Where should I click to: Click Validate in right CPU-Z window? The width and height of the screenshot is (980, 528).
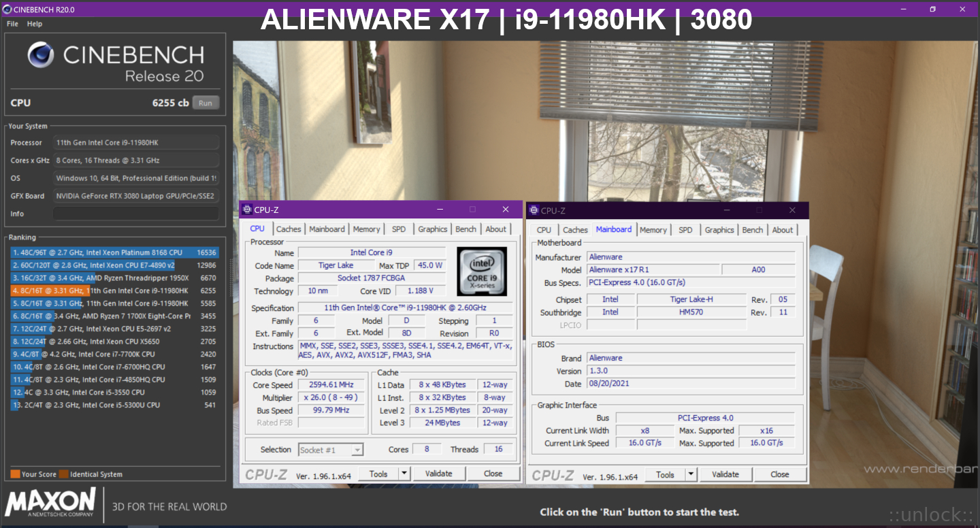pos(725,474)
